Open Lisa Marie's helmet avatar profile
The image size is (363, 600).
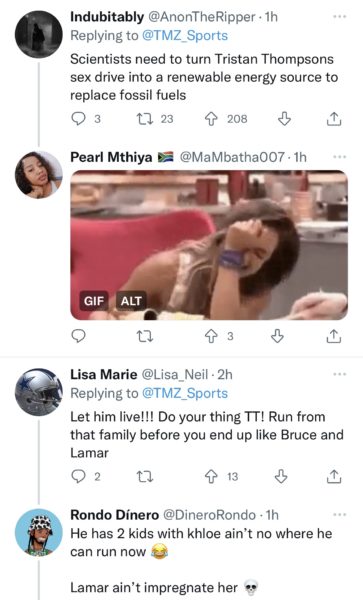click(39, 392)
